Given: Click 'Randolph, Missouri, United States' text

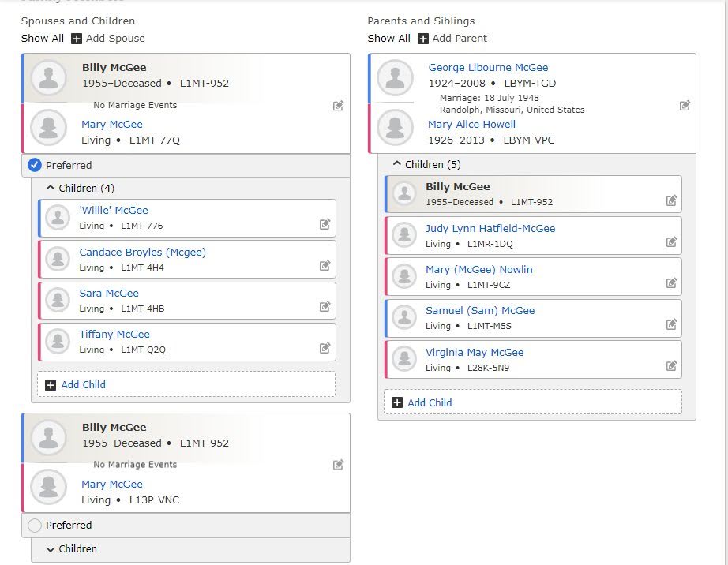Looking at the screenshot, I should pos(512,110).
